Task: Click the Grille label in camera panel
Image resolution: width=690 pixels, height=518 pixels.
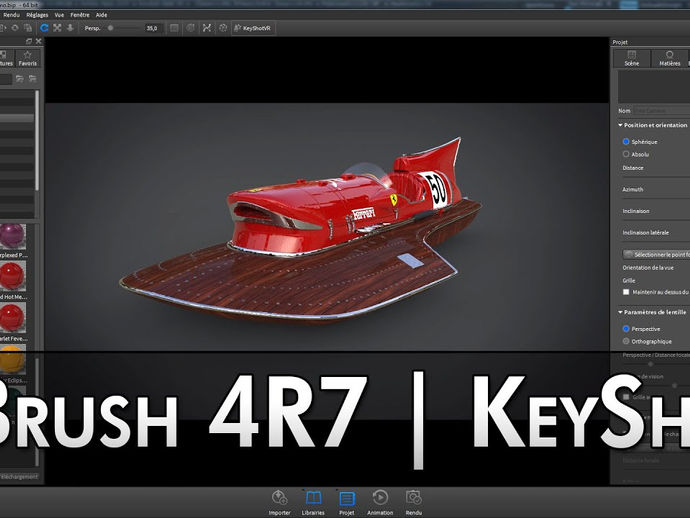Action: coord(629,280)
